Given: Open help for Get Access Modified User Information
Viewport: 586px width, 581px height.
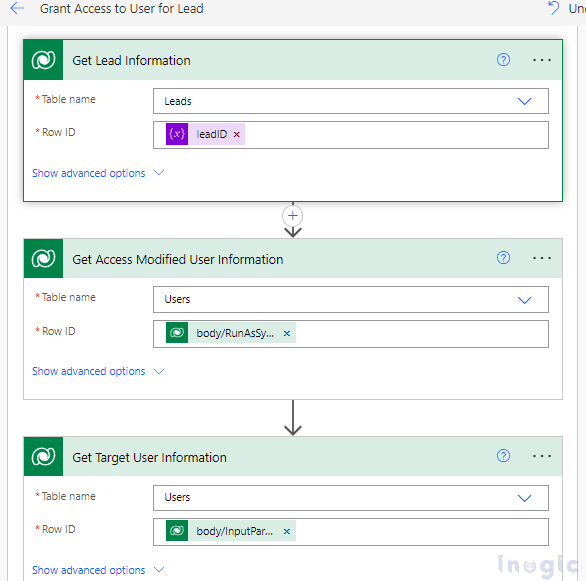Looking at the screenshot, I should tap(503, 258).
